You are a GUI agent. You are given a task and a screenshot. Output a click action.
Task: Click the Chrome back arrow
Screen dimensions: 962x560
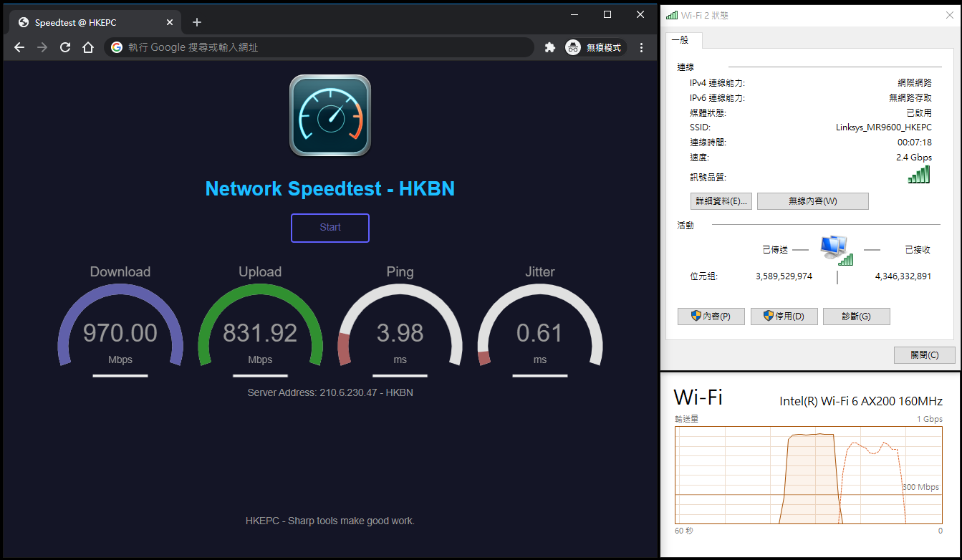[19, 47]
